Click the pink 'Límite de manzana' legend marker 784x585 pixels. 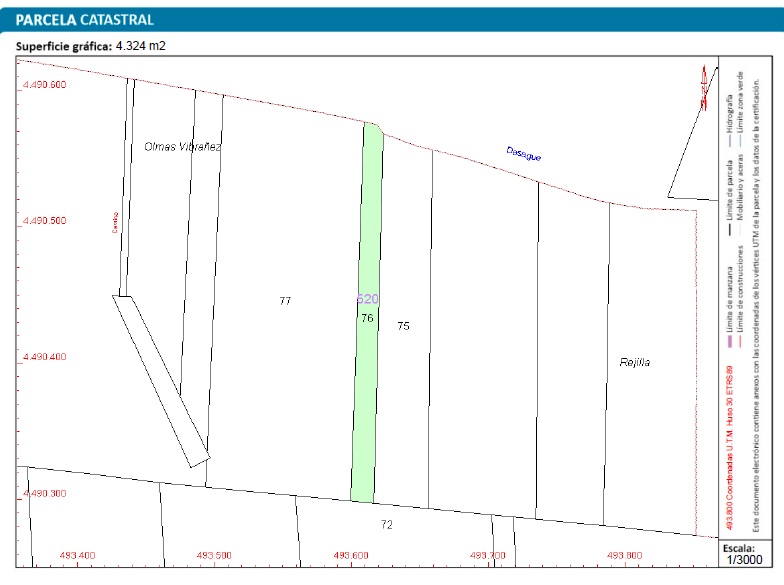730,339
